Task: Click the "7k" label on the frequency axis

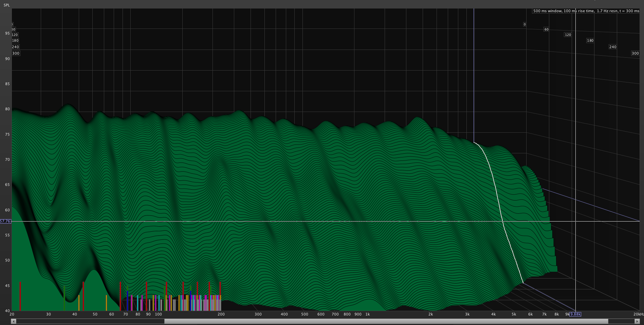Action: [545, 314]
